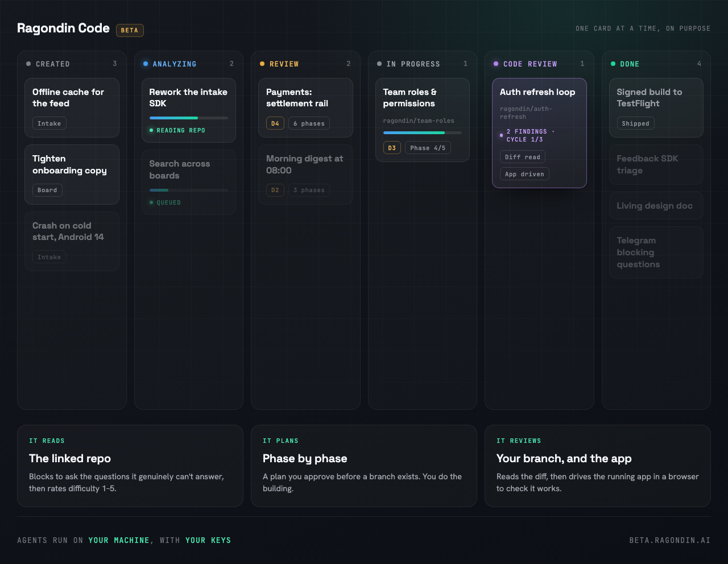Click the YOUR MACHINE footer highlight
Screen dimensions: 728x564
119,540
